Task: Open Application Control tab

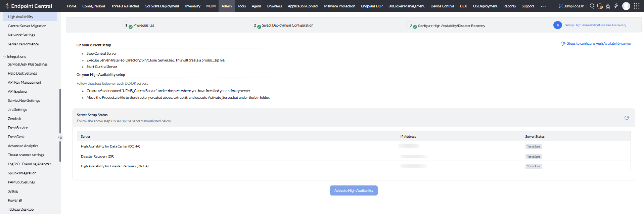Action: pyautogui.click(x=303, y=6)
